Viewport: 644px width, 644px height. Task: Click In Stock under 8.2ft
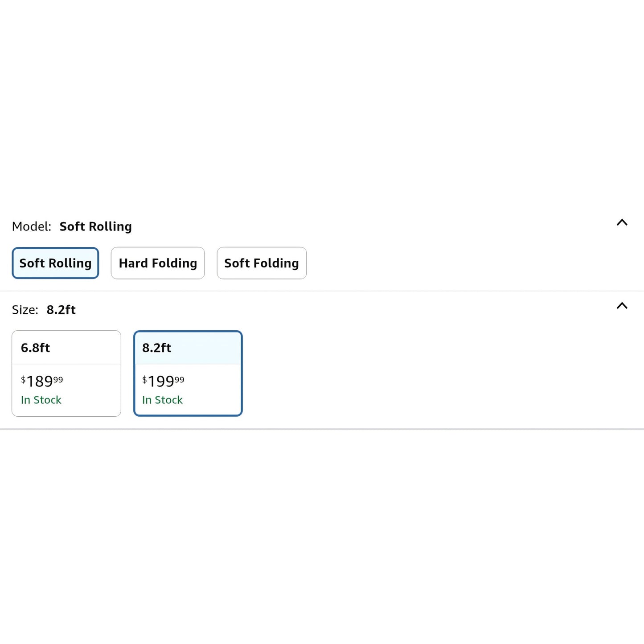point(162,400)
